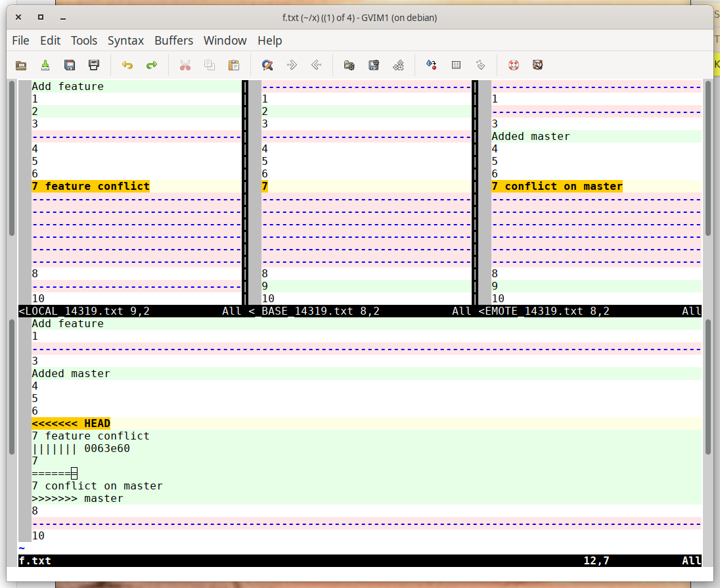Open the Syntax menu

pos(125,41)
